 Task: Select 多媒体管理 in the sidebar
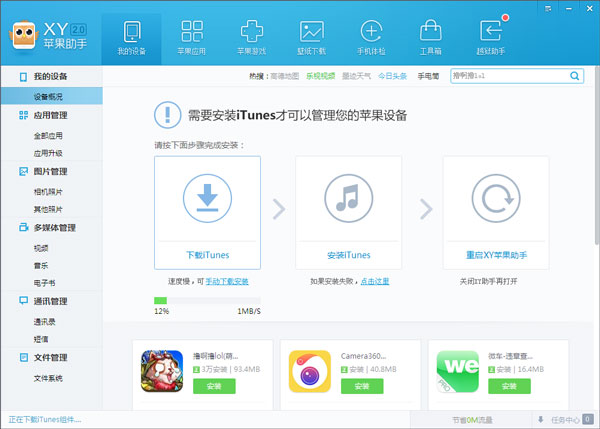[55, 228]
